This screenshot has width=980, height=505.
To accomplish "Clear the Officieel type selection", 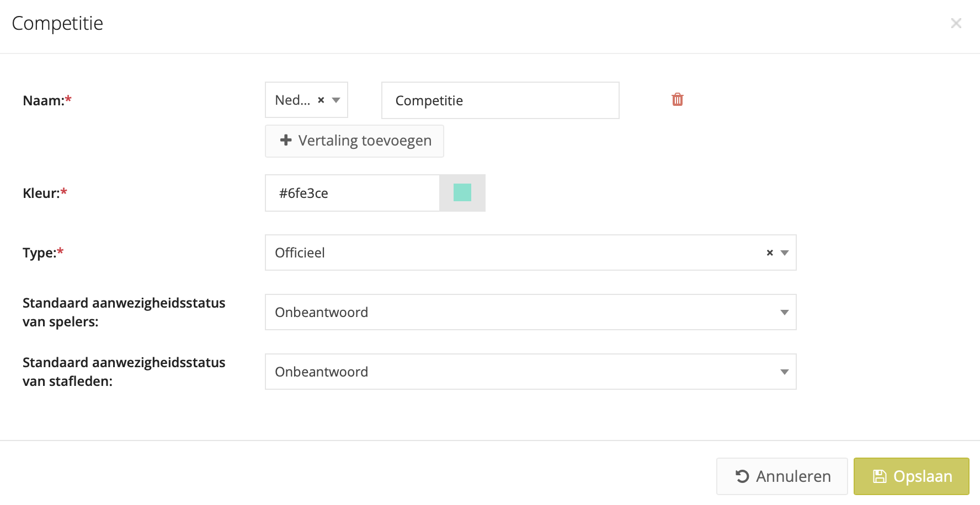I will tap(770, 253).
